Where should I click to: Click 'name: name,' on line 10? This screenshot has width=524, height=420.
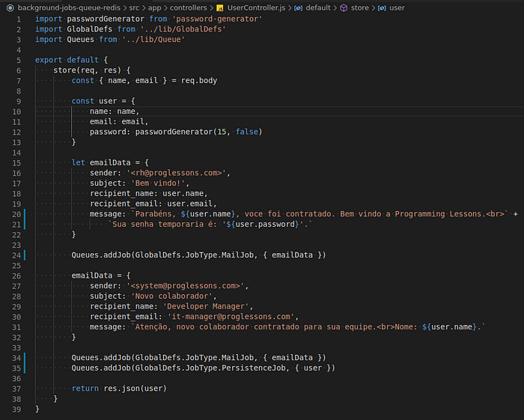click(115, 112)
